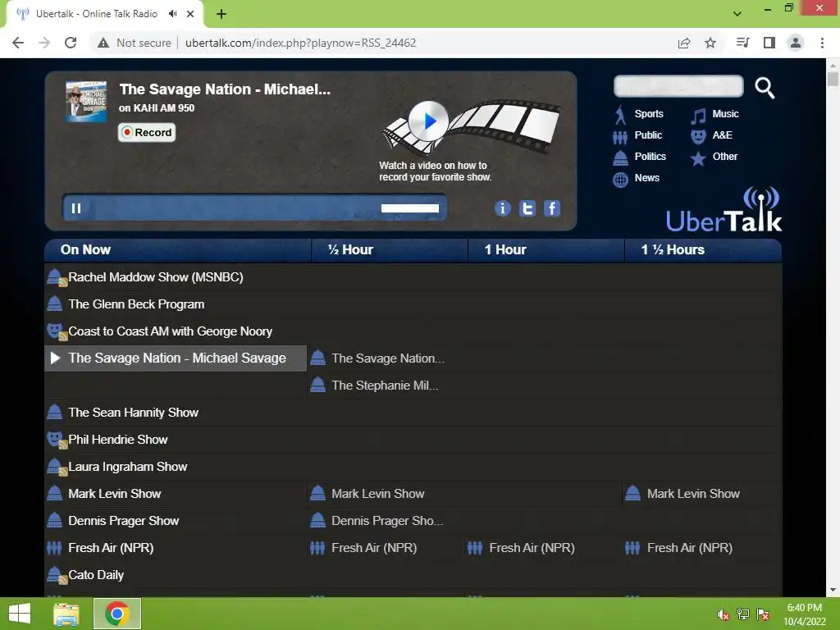Browse the Sports category
The width and height of the screenshot is (840, 630).
tap(649, 113)
